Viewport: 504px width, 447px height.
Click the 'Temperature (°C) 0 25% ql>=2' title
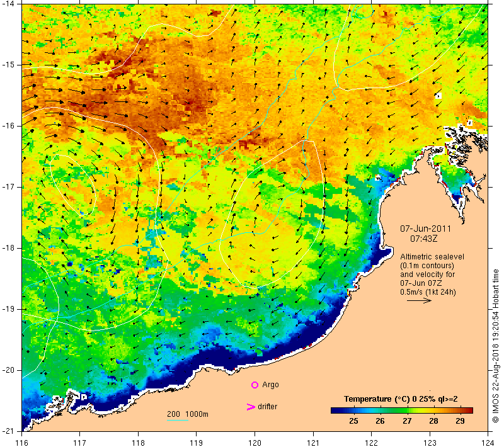401,399
